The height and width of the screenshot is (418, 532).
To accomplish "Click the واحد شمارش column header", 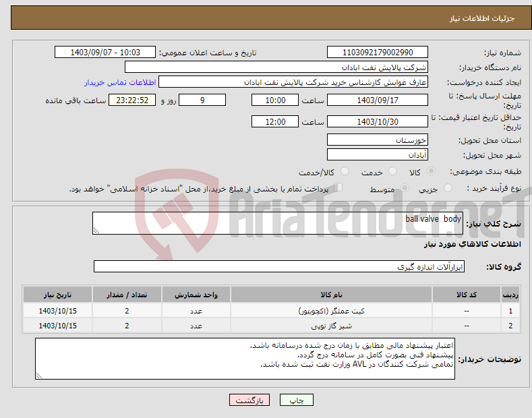I will 196,295.
